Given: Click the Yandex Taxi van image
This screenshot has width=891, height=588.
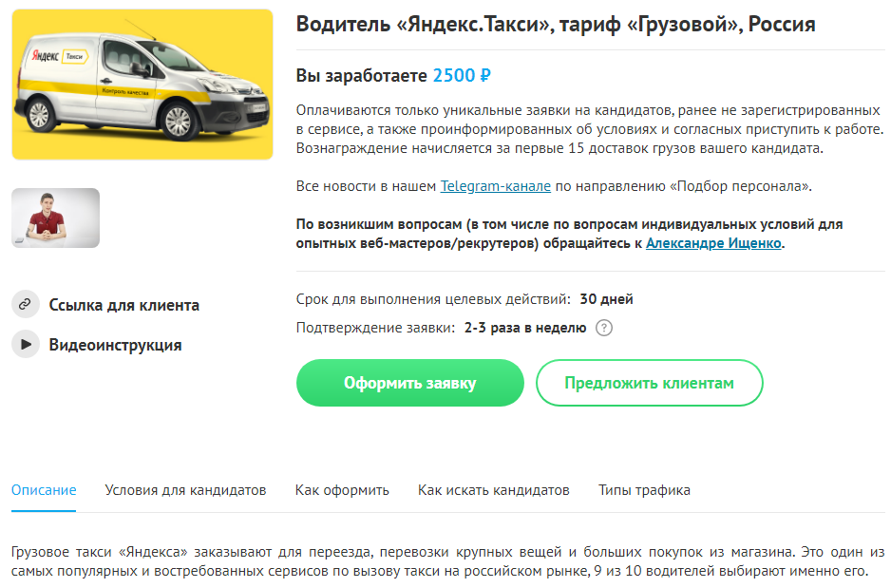Looking at the screenshot, I should [x=142, y=85].
